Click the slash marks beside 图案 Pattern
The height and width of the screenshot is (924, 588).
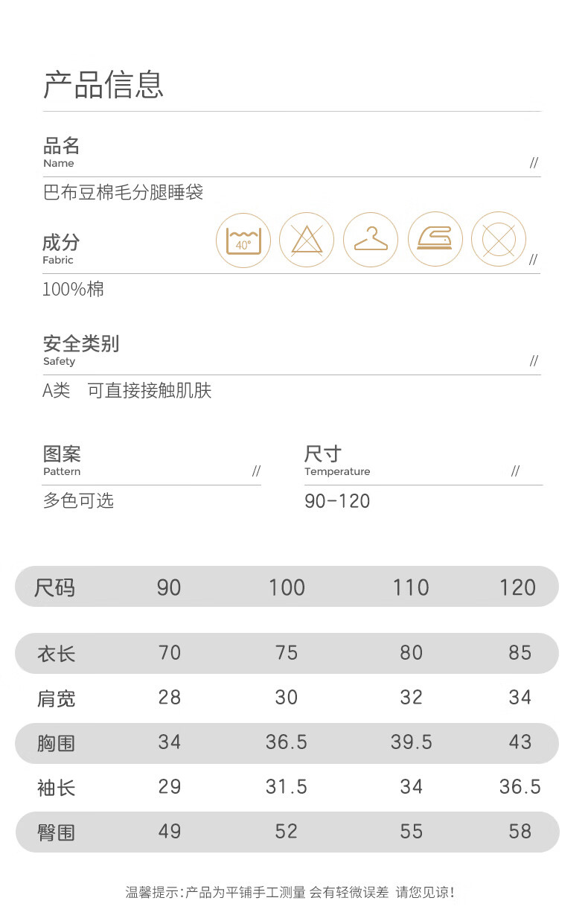point(256,471)
